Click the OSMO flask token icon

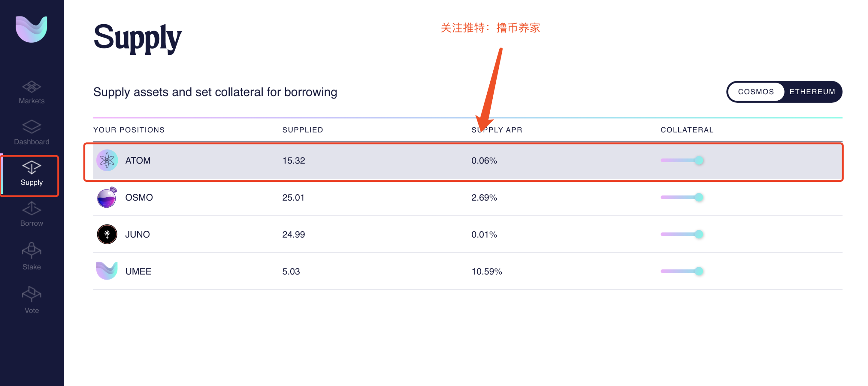click(107, 197)
